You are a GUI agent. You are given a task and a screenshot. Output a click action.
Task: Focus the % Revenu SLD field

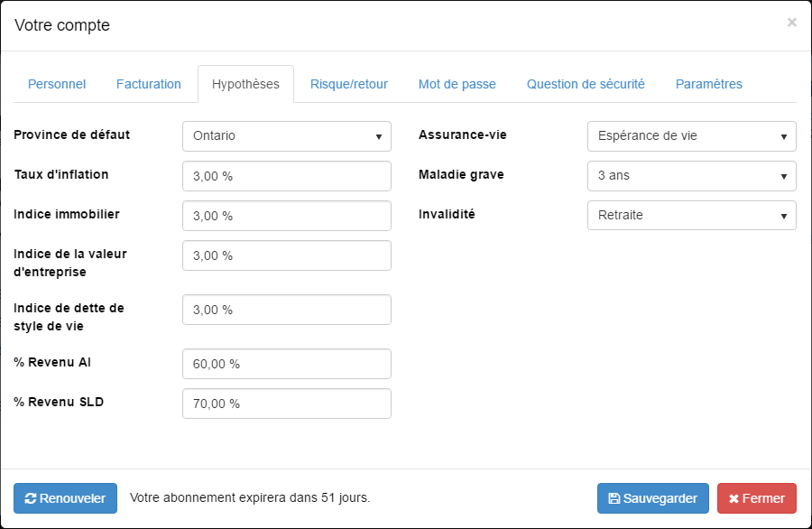[287, 404]
